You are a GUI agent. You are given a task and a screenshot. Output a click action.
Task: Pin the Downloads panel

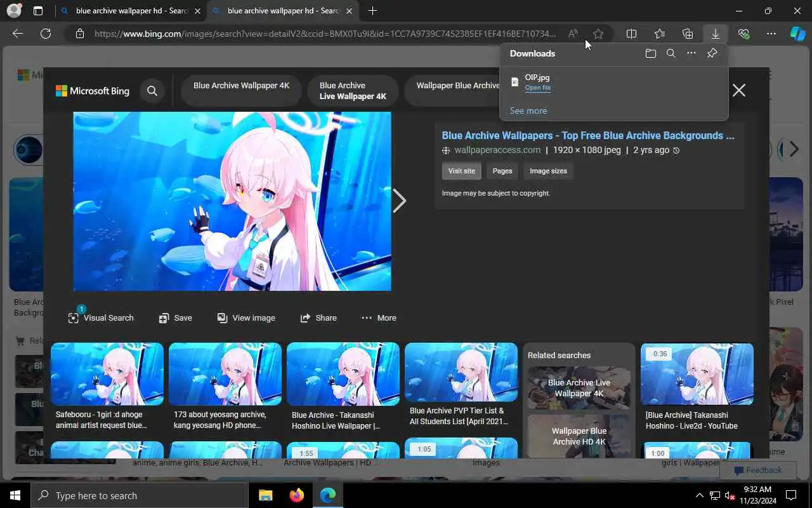[712, 53]
